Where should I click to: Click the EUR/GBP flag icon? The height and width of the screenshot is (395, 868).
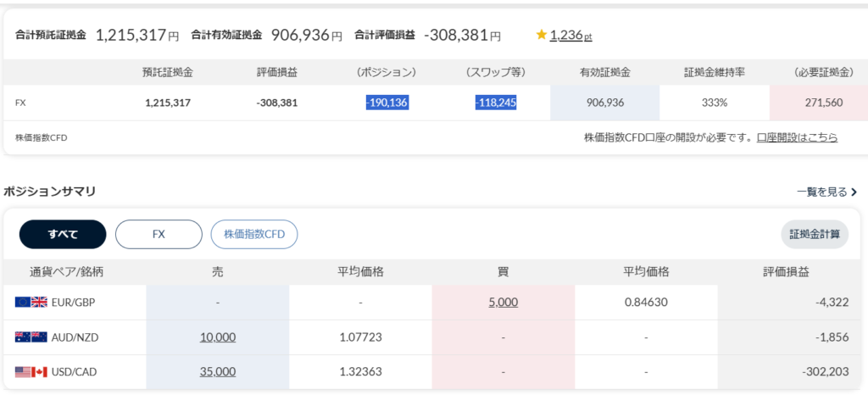pyautogui.click(x=31, y=302)
